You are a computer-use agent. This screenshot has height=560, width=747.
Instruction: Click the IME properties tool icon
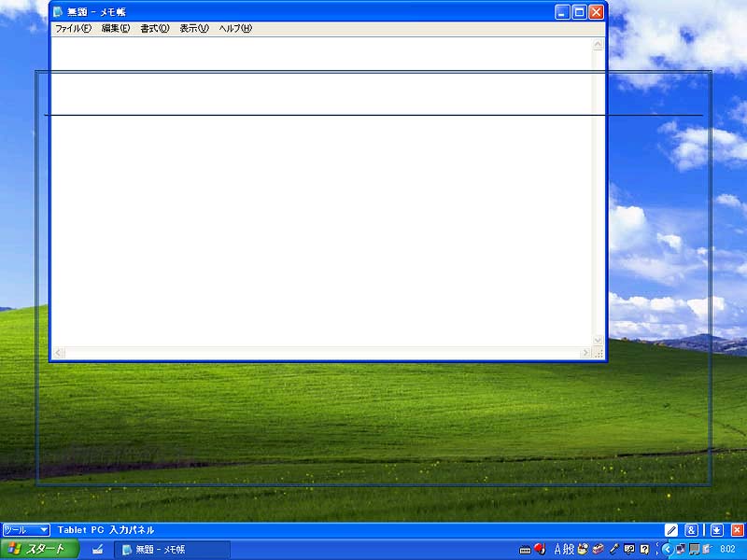point(629,550)
